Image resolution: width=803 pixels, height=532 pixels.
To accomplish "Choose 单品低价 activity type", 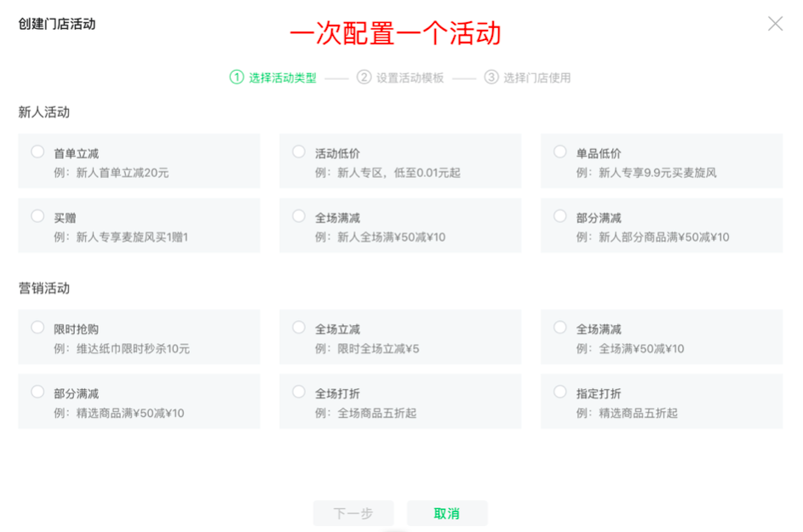I will (560, 152).
